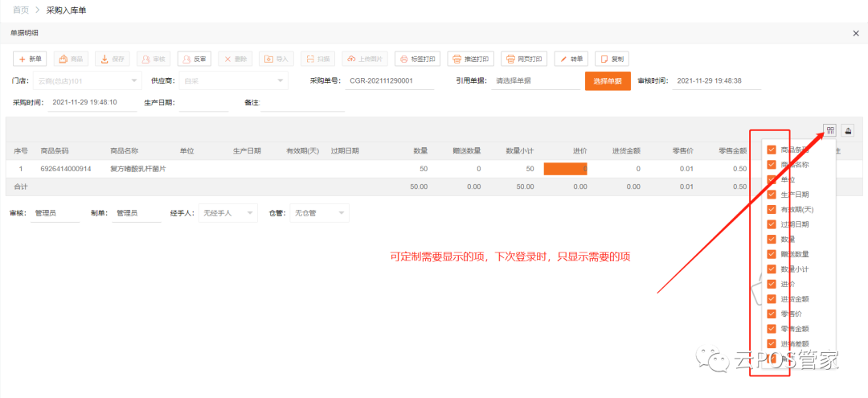Uncheck the 零售价 column checkbox
Viewport: 868px width, 398px height.
[771, 314]
